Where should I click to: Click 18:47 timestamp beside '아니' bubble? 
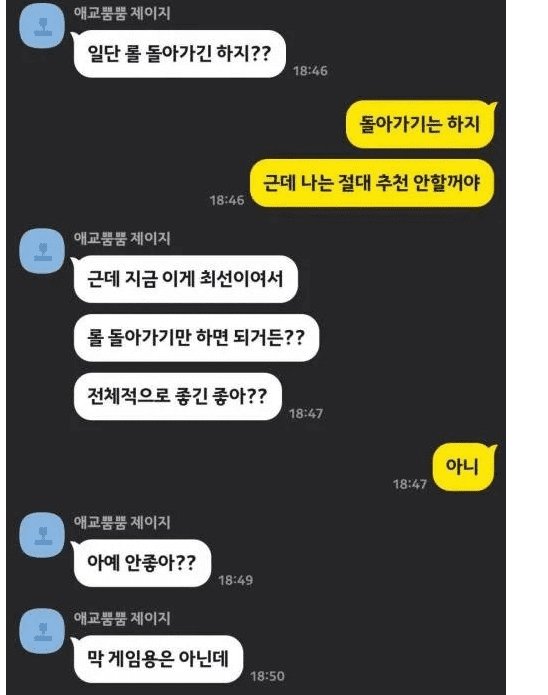tap(410, 484)
